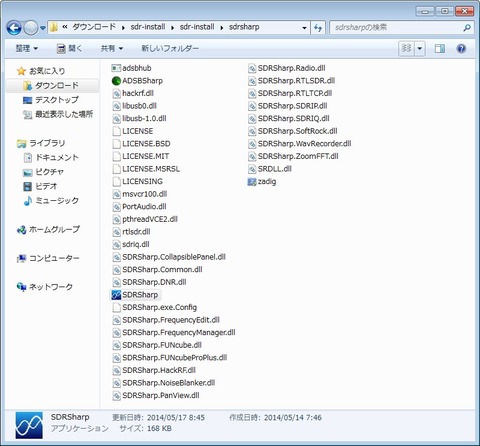Select the msvcr100.dll file icon

[116, 194]
